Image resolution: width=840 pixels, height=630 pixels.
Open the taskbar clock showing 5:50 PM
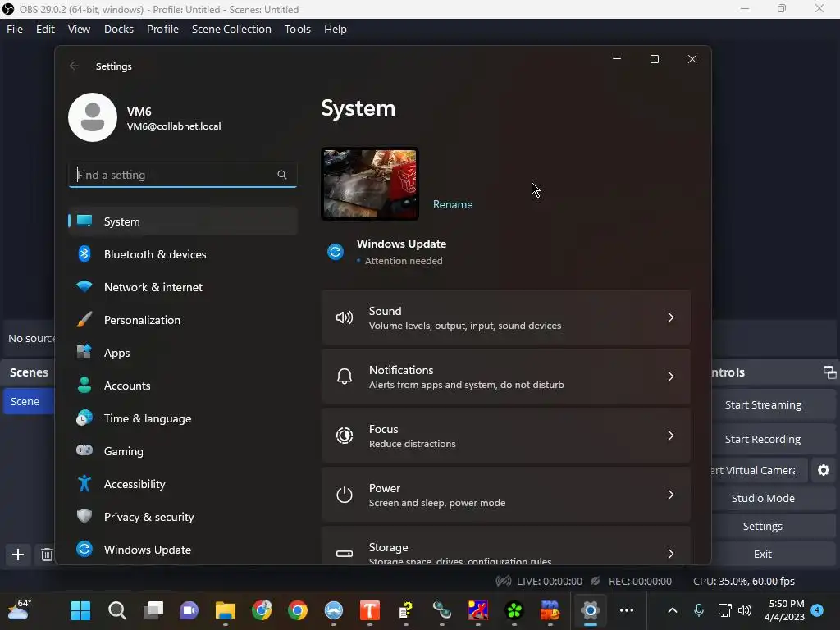point(784,610)
